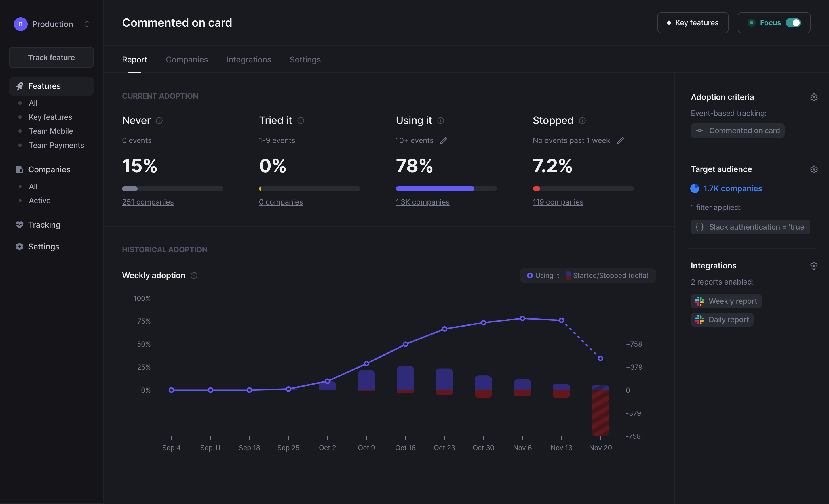The width and height of the screenshot is (829, 504).
Task: Toggle the Using it legend series
Action: point(543,276)
